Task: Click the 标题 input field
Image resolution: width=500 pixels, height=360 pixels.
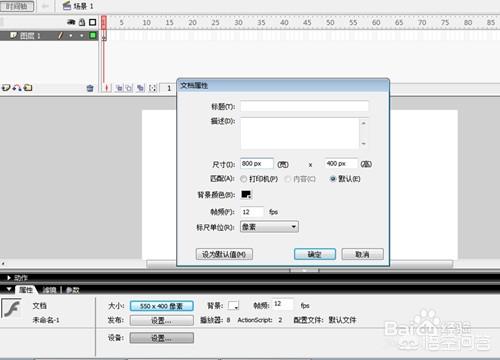Action: click(304, 106)
